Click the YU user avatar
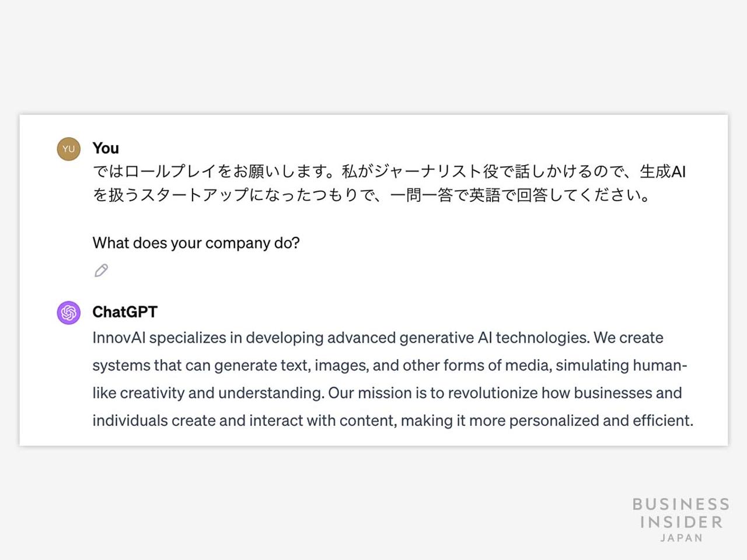The height and width of the screenshot is (560, 747). coord(68,149)
